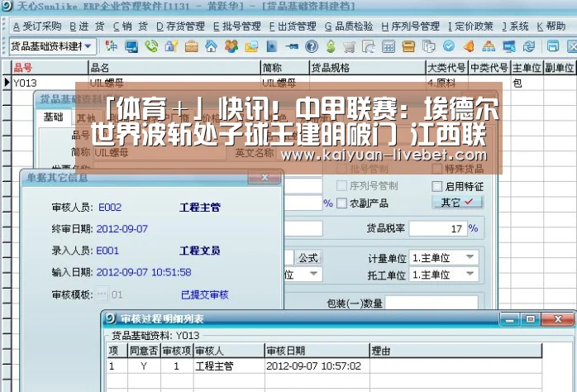Toggle the 批号管制 checkbox
Screen dimensions: 577x392
tap(341, 169)
